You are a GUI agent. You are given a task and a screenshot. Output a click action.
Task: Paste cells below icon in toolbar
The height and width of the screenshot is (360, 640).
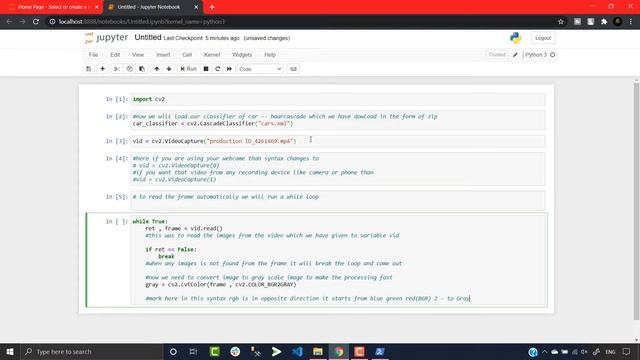click(142, 69)
